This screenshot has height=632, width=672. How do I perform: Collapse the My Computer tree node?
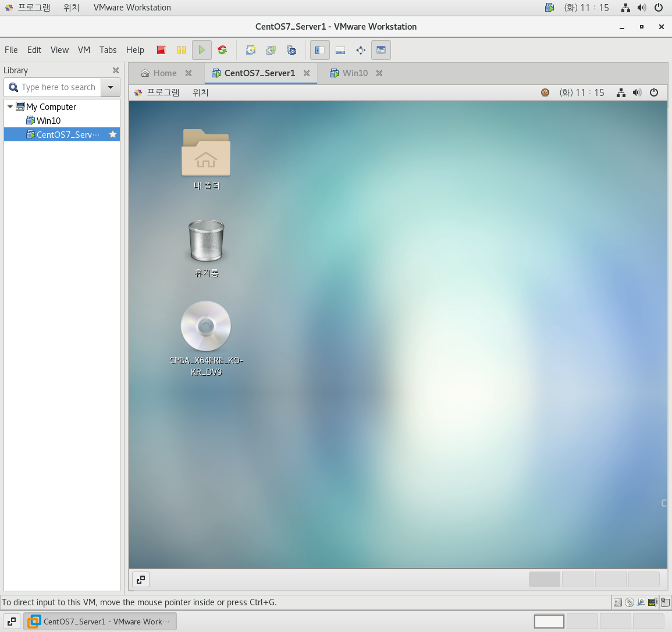10,106
